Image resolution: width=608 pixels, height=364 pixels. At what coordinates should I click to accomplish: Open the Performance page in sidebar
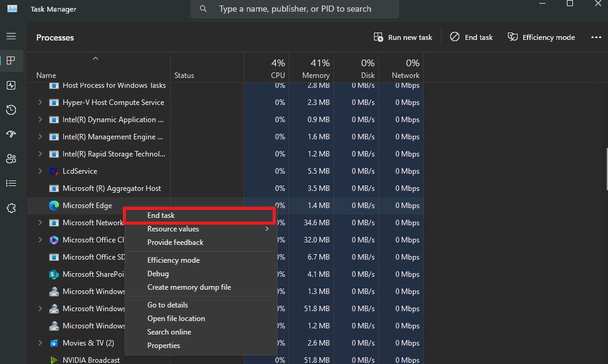[x=10, y=85]
